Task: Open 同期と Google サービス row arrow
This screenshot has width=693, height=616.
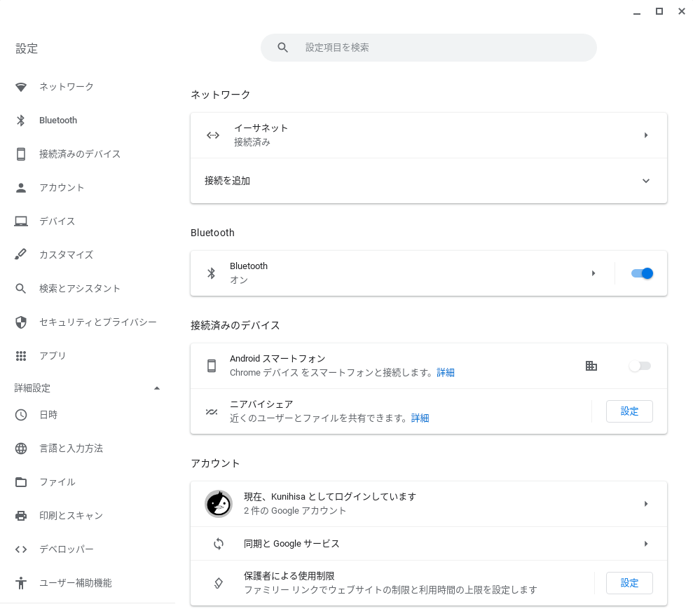Action: click(646, 544)
